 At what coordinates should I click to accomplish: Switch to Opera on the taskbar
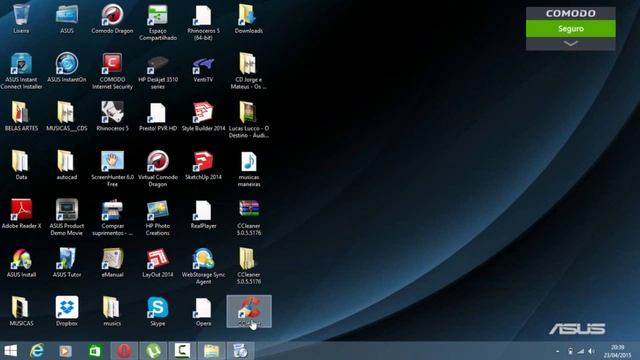[x=124, y=351]
